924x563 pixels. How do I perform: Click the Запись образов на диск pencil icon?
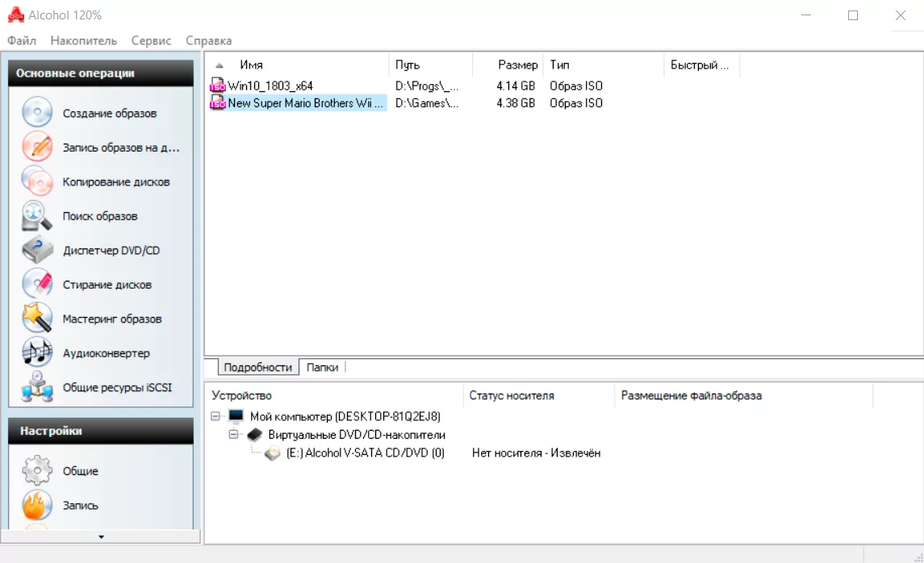click(37, 146)
